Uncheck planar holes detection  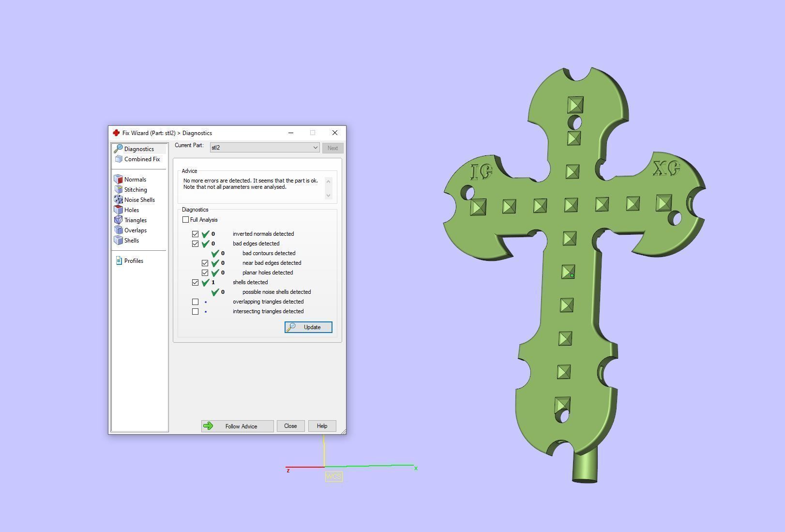coord(205,273)
